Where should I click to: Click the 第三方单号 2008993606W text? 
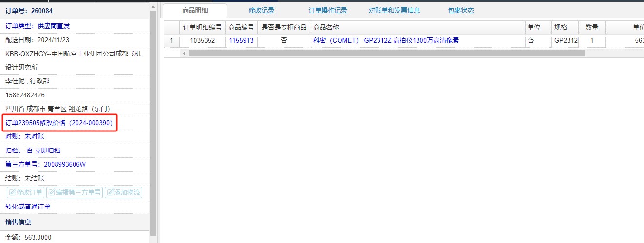pyautogui.click(x=45, y=164)
